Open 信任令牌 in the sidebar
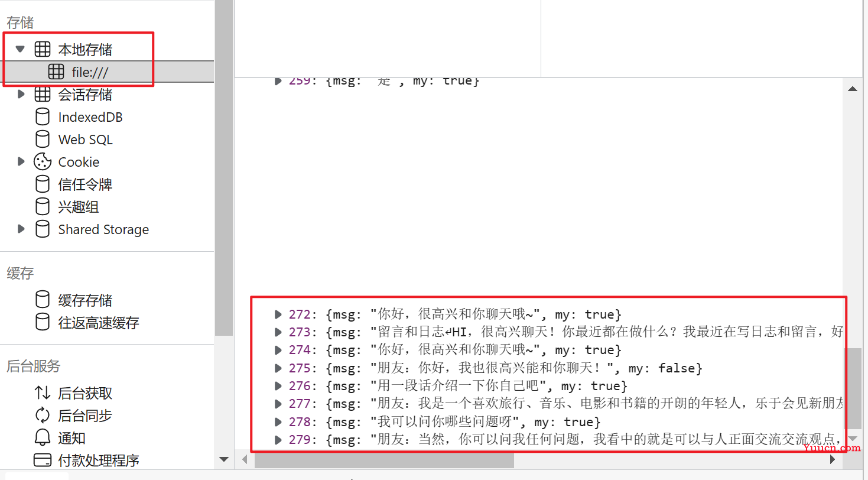Image resolution: width=868 pixels, height=480 pixels. click(x=85, y=184)
